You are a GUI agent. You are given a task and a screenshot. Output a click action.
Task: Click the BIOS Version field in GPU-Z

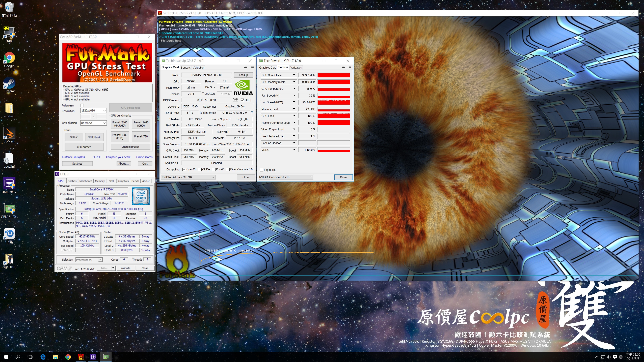206,100
